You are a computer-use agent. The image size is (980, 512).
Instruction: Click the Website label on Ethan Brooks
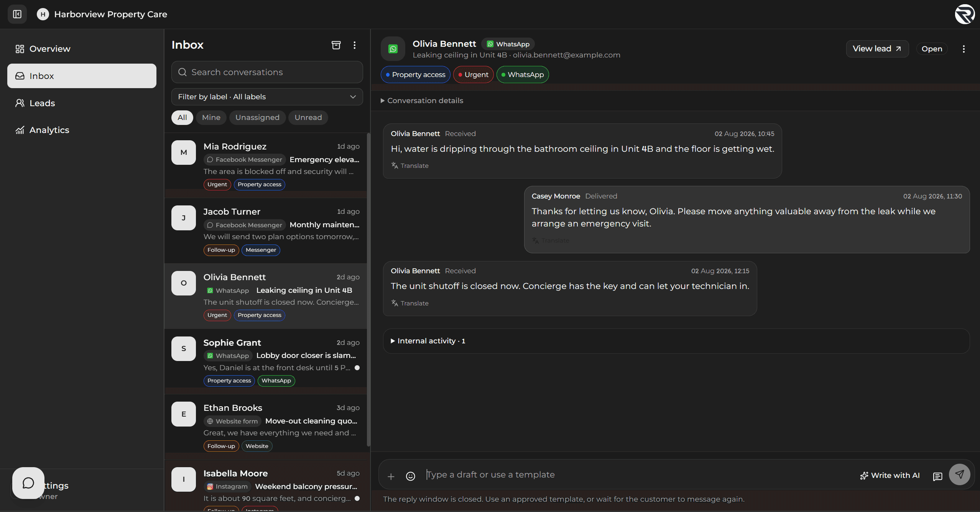coord(257,446)
